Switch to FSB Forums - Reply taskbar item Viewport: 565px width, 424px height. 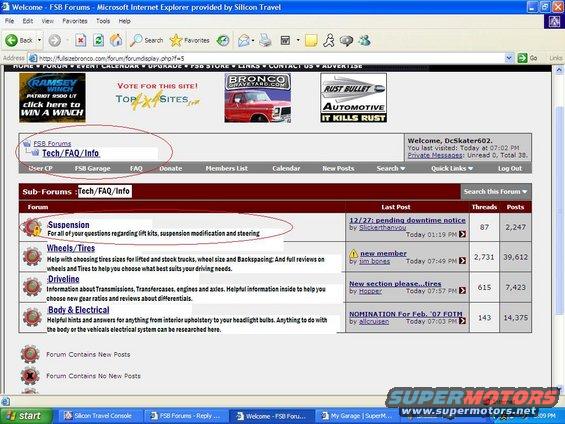pos(186,416)
